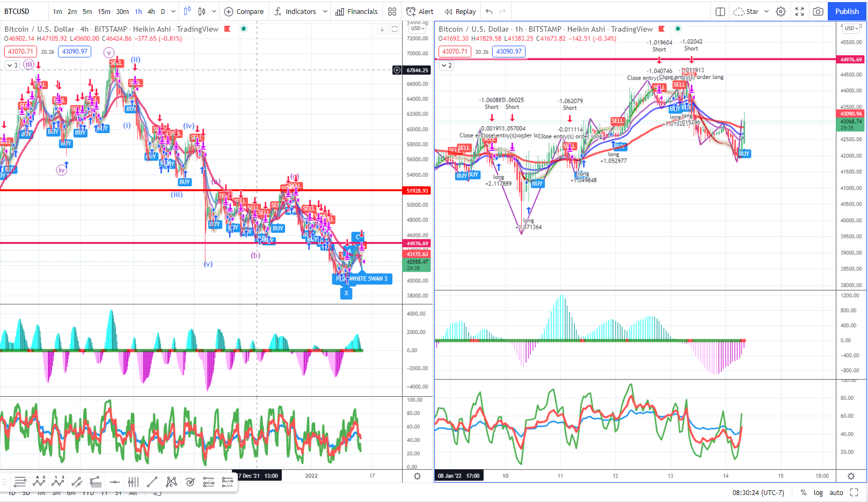The width and height of the screenshot is (868, 502).
Task: Open the Star saved layout cloud
Action: pyautogui.click(x=746, y=11)
